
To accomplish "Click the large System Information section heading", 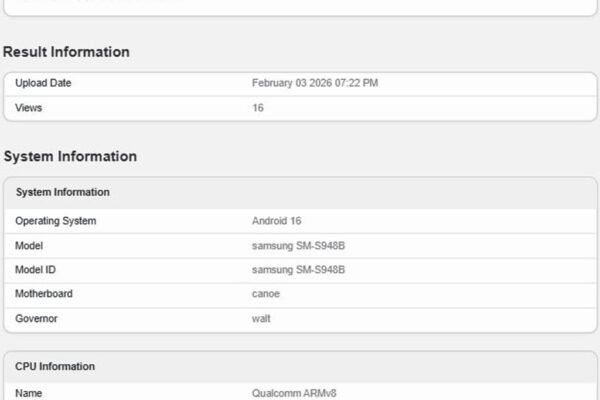I will tap(70, 156).
